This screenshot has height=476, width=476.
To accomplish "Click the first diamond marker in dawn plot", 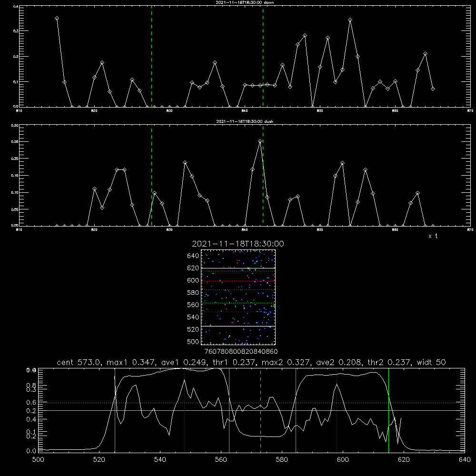I will point(57,19).
